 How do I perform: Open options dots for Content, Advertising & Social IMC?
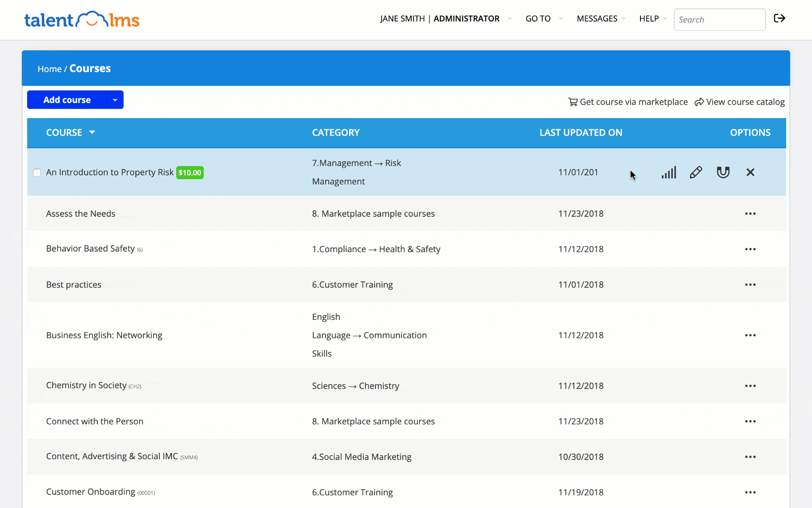click(750, 457)
